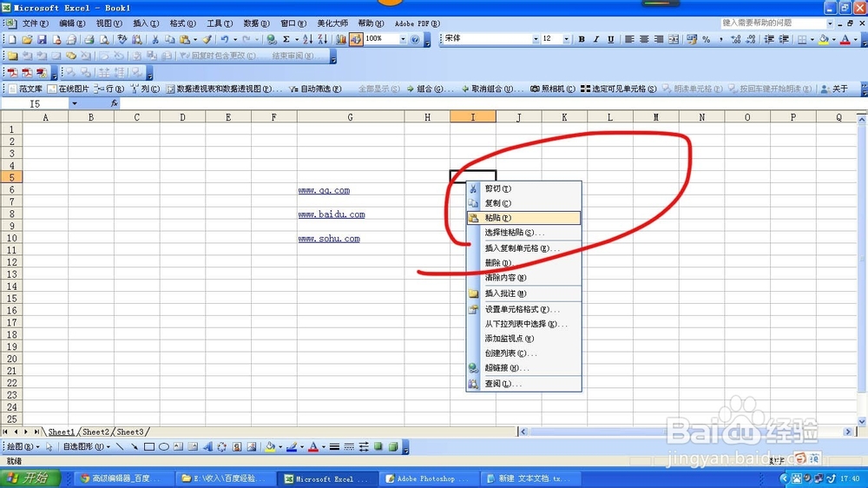Toggle Center alignment for the cell
The image size is (868, 488).
coord(644,39)
